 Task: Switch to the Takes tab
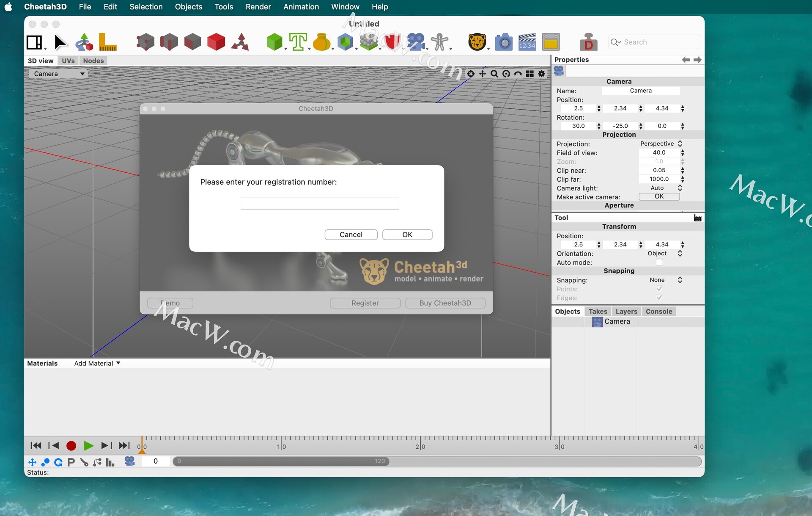tap(598, 311)
